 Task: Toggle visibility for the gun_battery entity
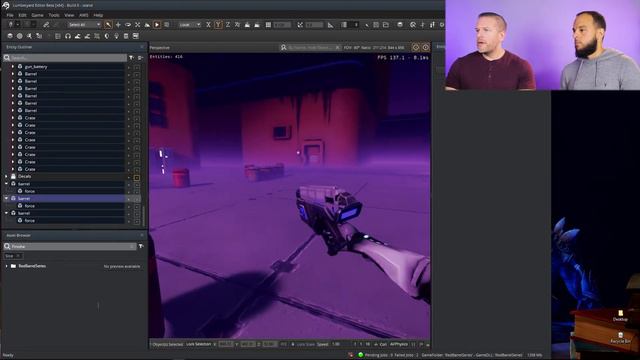click(x=129, y=67)
